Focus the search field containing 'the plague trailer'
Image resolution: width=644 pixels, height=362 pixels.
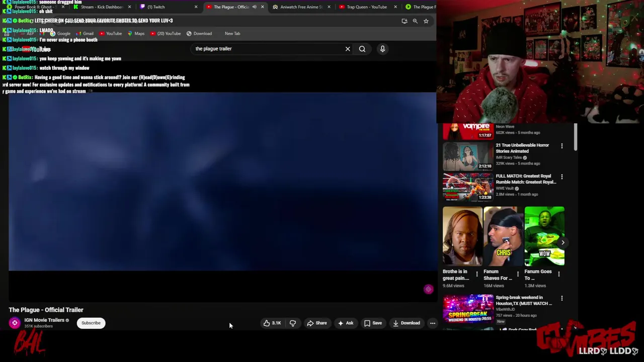267,49
